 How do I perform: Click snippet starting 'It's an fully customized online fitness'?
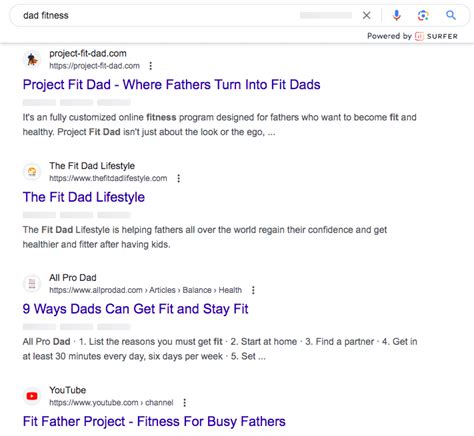coord(219,125)
